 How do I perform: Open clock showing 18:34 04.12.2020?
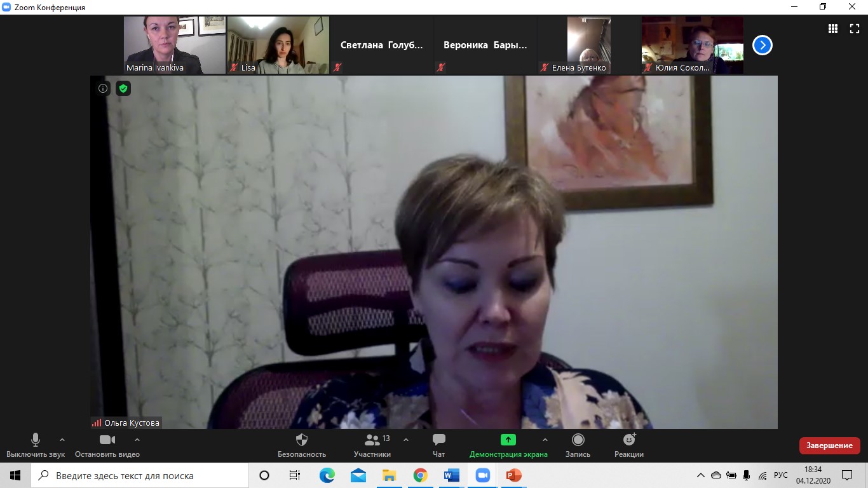point(813,475)
